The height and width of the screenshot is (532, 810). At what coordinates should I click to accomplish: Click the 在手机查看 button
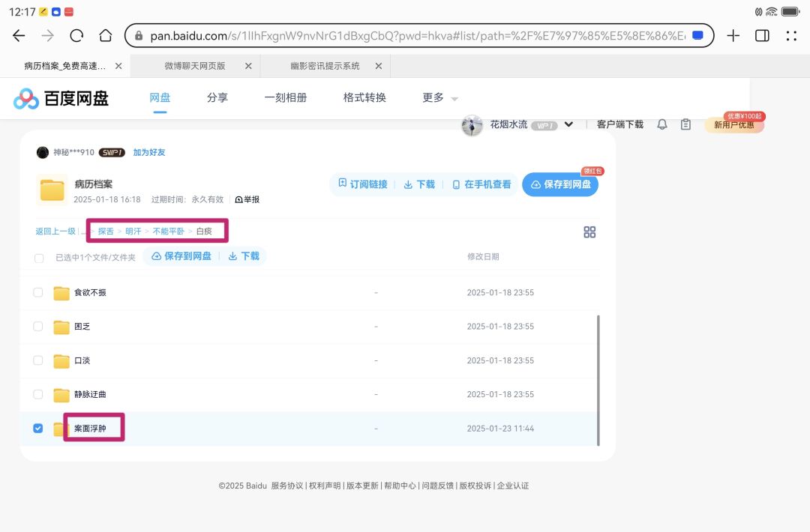481,184
